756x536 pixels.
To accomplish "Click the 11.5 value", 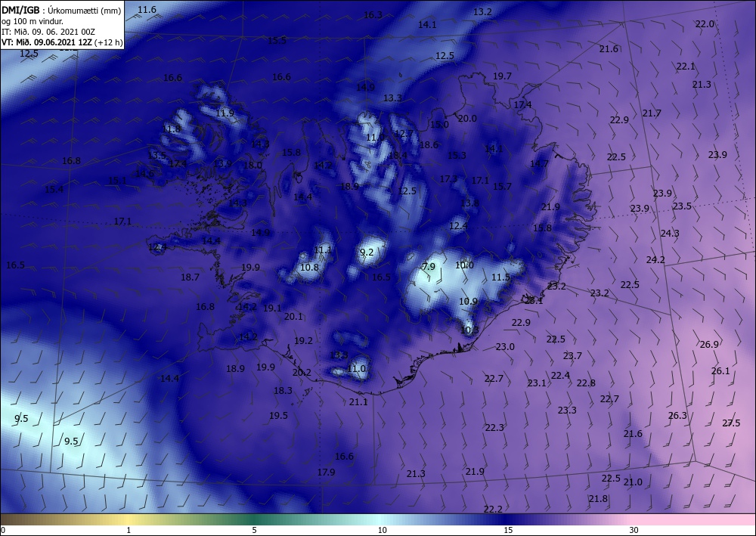I will [x=500, y=277].
